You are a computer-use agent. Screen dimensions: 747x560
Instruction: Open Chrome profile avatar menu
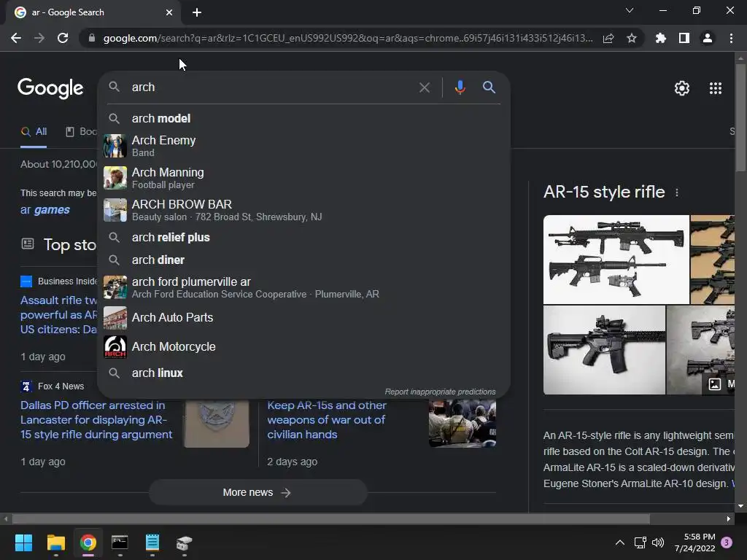click(x=708, y=38)
